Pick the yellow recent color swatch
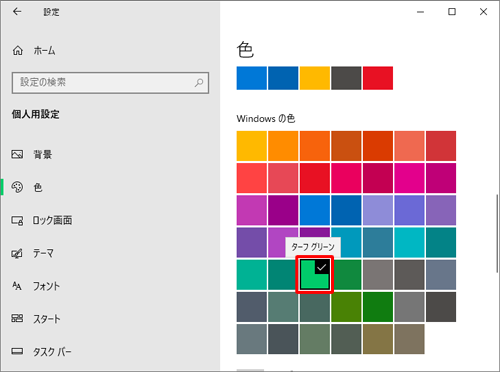500x372 pixels. click(x=315, y=78)
